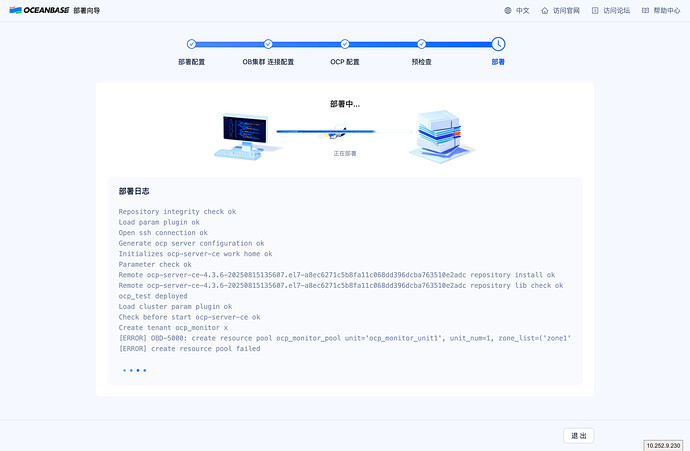Click the forum icon beside 访问论坛
This screenshot has height=451, width=690.
click(x=595, y=10)
